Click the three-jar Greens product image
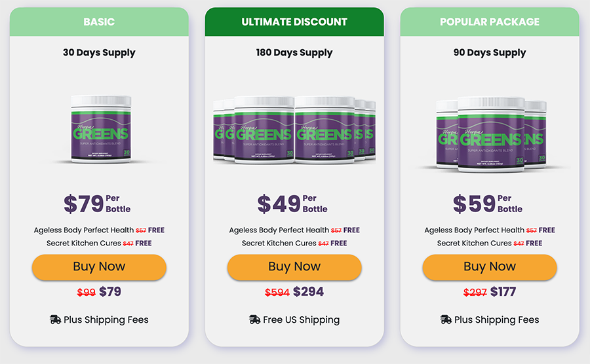The height and width of the screenshot is (364, 590). (x=491, y=134)
